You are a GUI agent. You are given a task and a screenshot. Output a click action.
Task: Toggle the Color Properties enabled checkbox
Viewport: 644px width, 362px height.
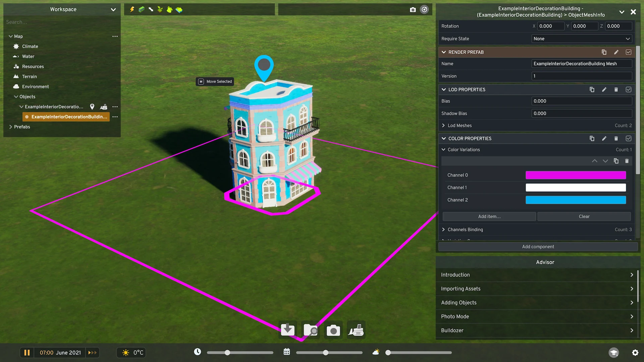tap(629, 138)
